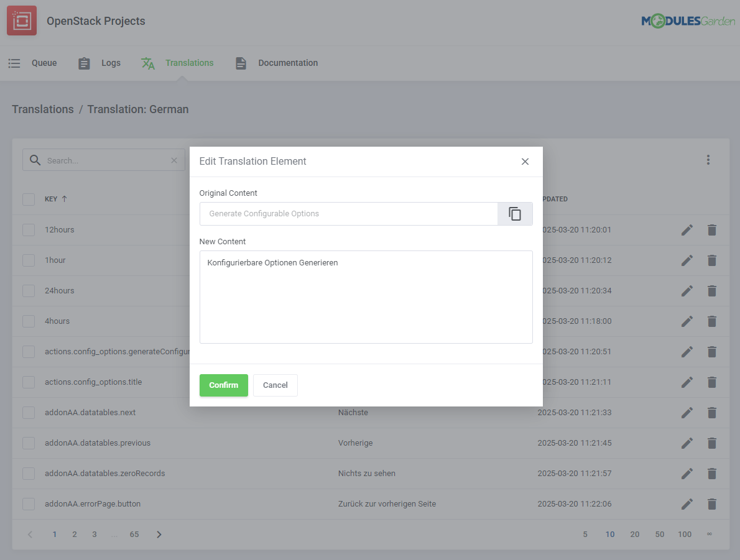Copy the original content using the copy icon
Viewport: 740px width, 560px height.
515,213
